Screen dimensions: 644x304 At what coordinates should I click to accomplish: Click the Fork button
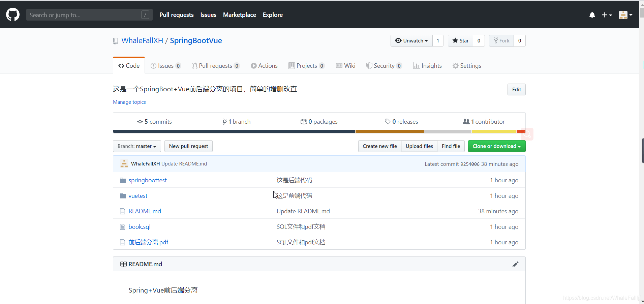click(501, 40)
